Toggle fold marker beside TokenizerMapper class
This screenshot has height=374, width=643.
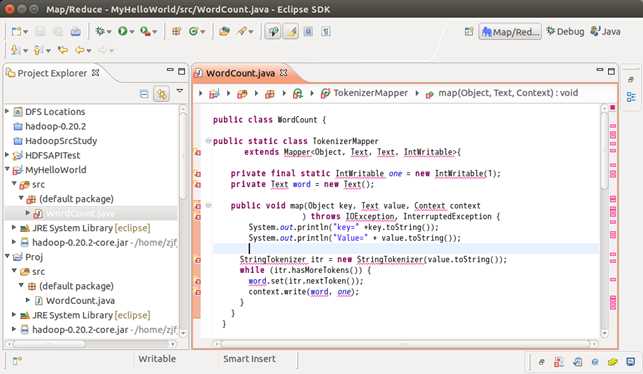(208, 141)
